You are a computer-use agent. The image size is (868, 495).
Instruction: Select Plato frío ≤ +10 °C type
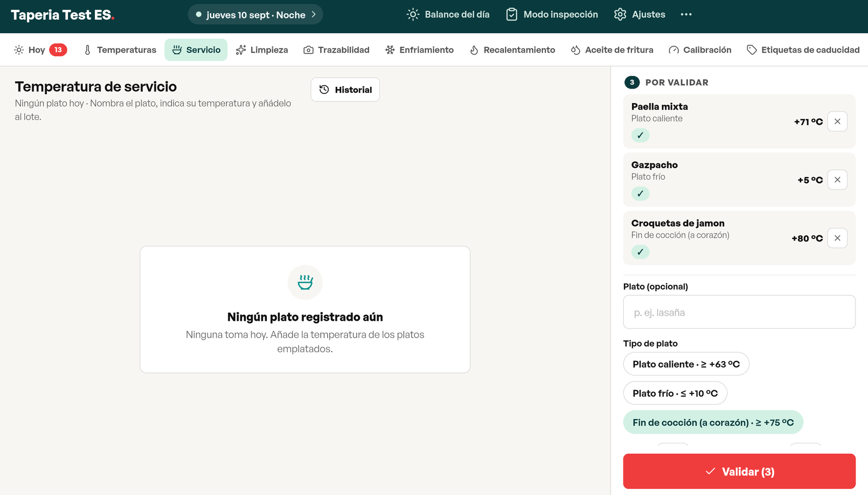[675, 394]
